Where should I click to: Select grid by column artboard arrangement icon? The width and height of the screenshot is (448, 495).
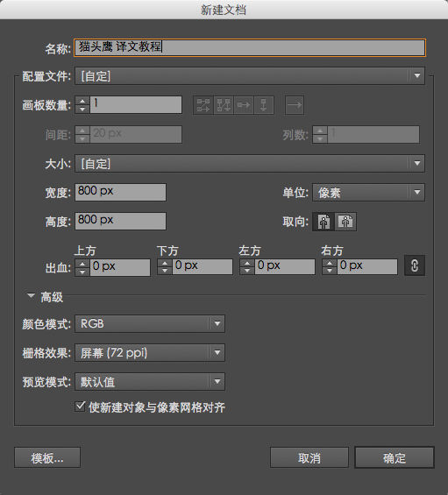pos(224,105)
